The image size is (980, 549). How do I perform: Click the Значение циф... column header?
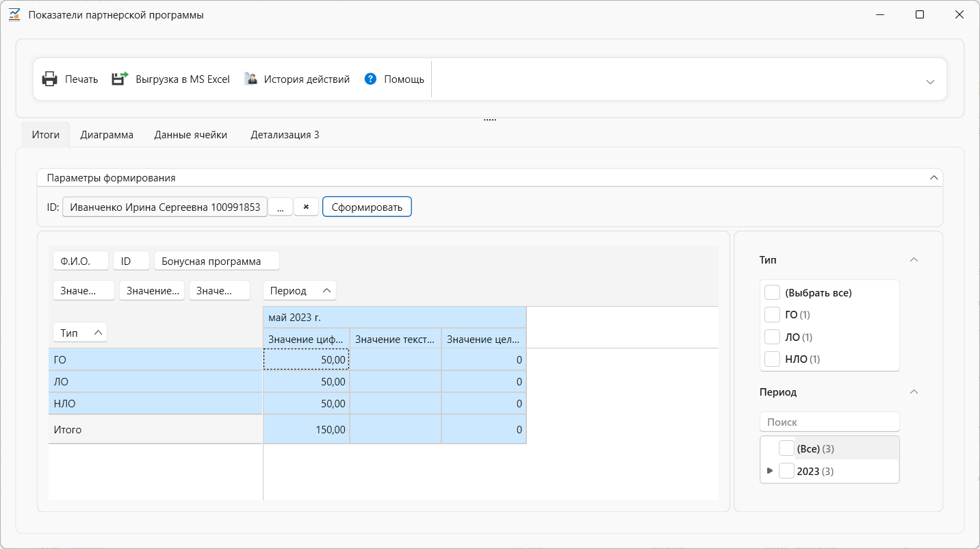(306, 339)
